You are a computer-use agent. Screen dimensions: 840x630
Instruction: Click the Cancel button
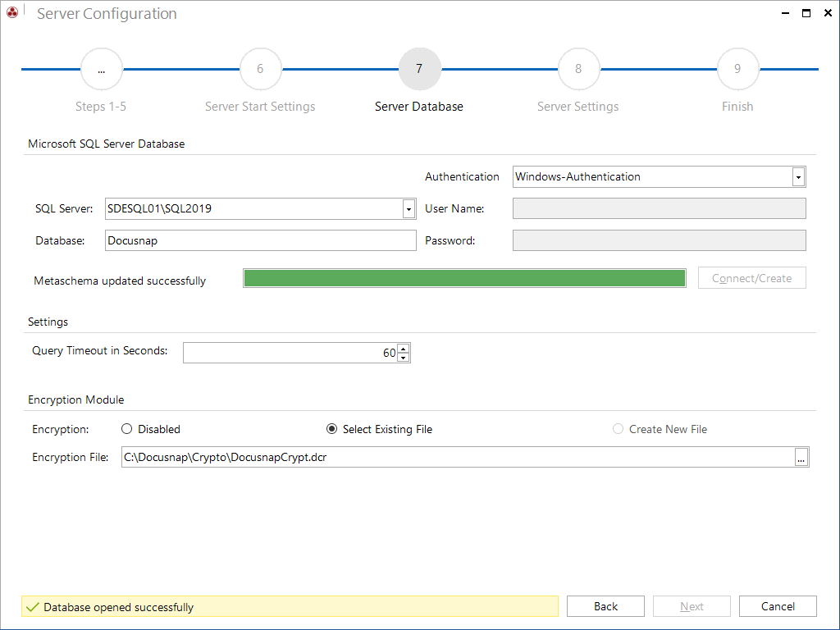(x=778, y=606)
